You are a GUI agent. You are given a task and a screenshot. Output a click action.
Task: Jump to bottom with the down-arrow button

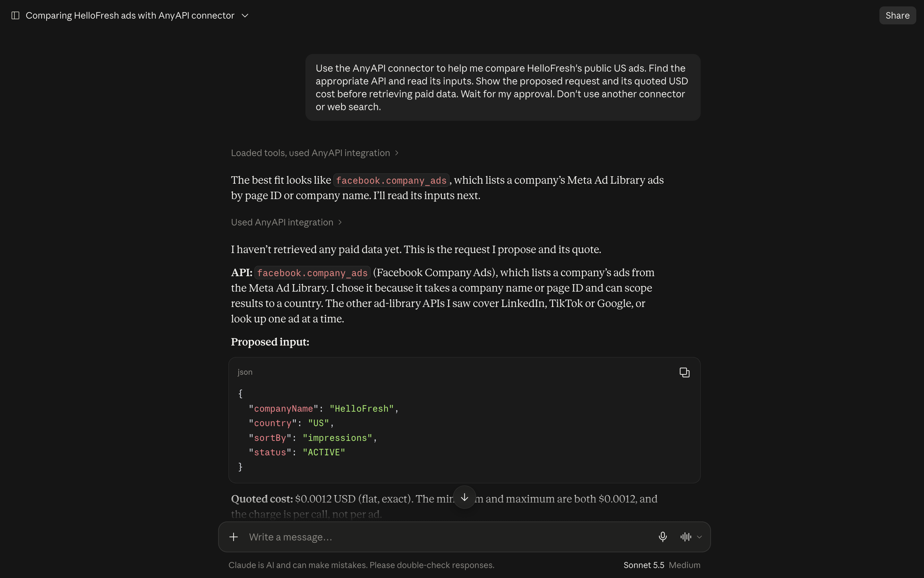point(464,497)
